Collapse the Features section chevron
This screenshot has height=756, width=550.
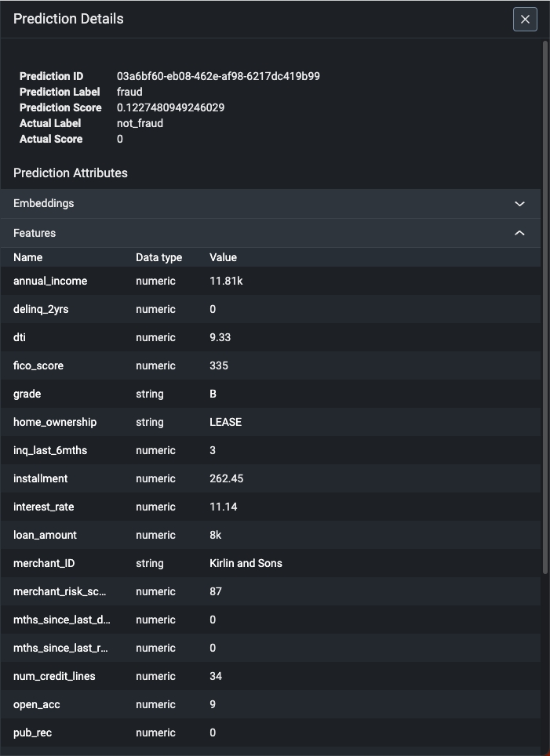click(x=519, y=233)
